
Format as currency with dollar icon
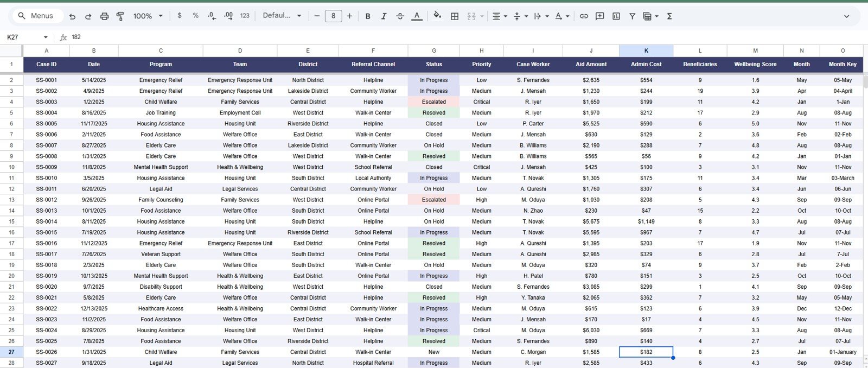[x=180, y=16]
